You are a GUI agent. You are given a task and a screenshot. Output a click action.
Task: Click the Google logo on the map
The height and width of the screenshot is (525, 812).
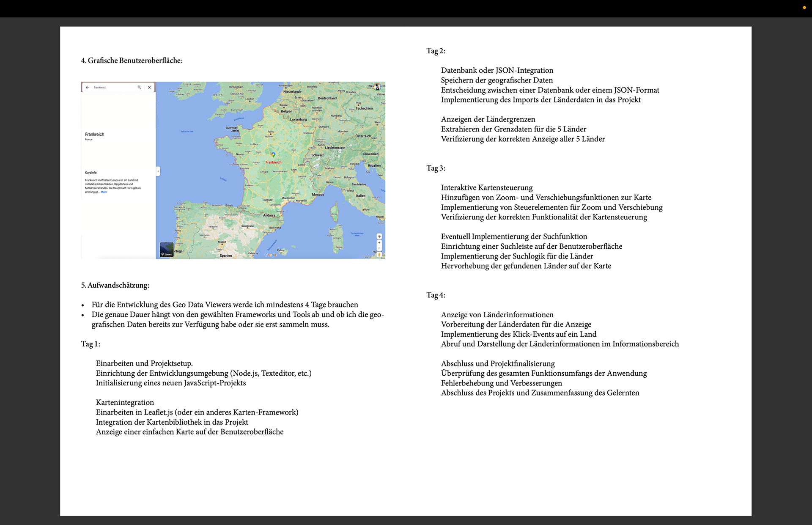coord(271,255)
